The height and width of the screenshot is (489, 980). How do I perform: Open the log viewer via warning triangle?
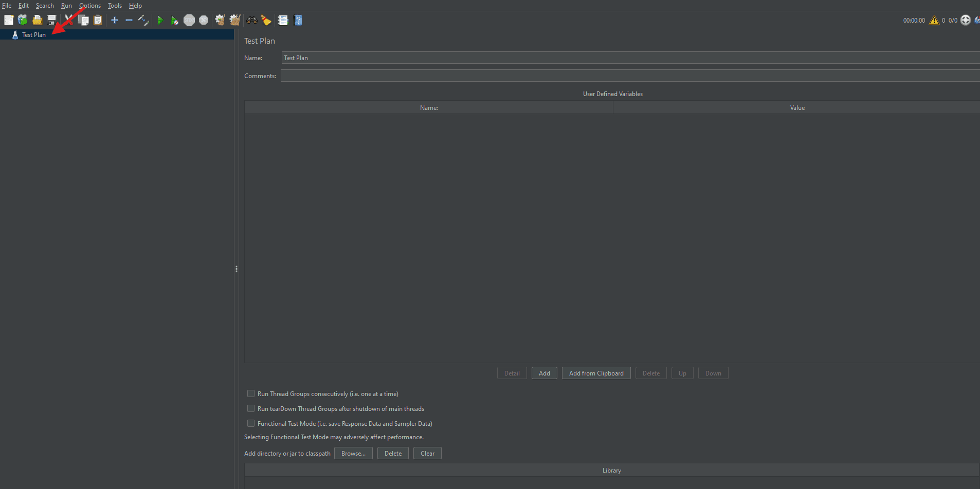(934, 20)
